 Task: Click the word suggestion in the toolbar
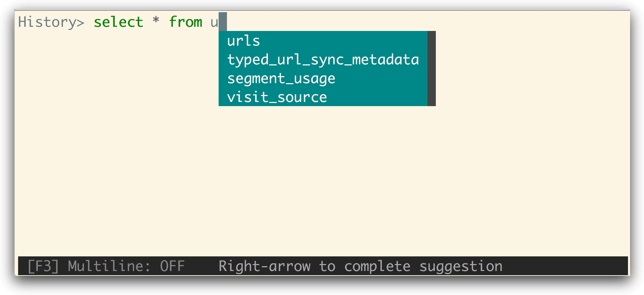(461, 266)
